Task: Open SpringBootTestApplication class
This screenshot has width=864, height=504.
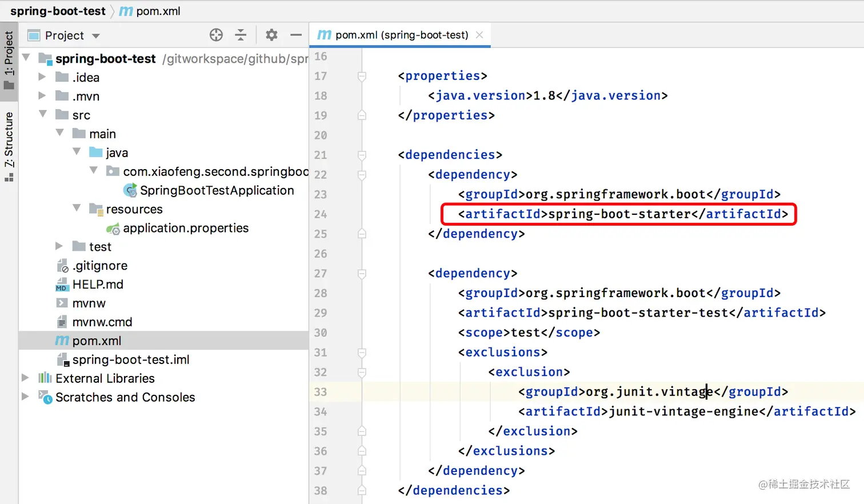Action: point(217,190)
